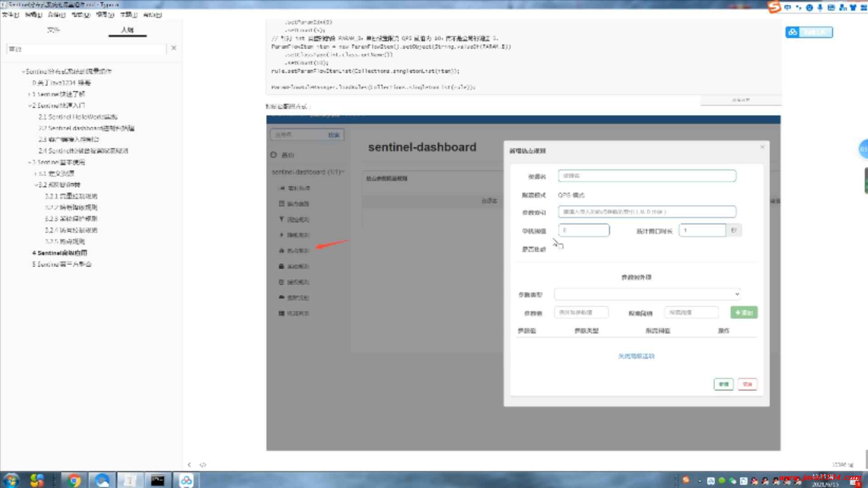Click the orange tray icon left of tray arrow
868x488 pixels.
point(686,480)
